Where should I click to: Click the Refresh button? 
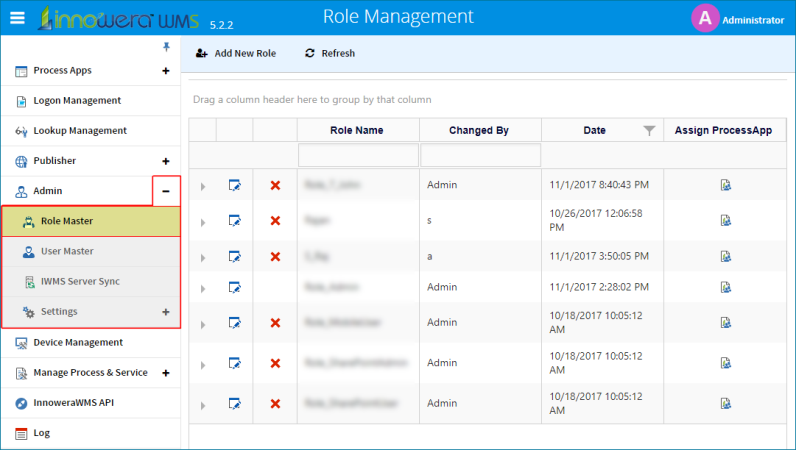point(330,53)
